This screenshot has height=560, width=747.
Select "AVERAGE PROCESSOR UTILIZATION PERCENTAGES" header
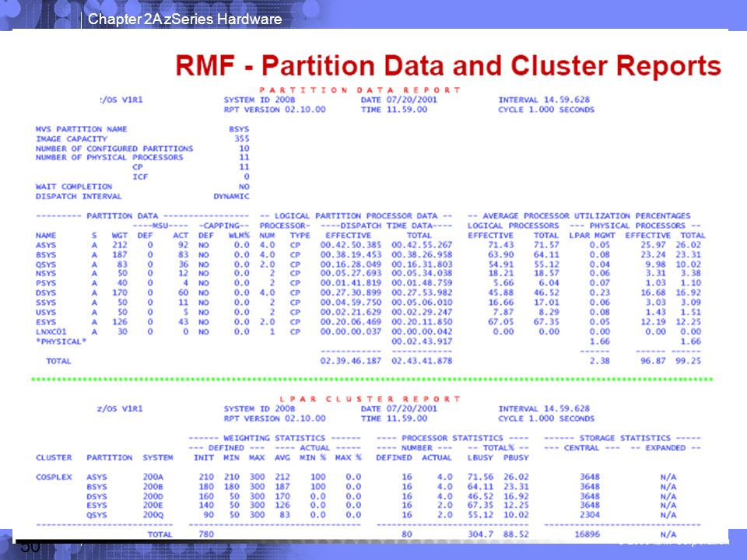point(587,215)
